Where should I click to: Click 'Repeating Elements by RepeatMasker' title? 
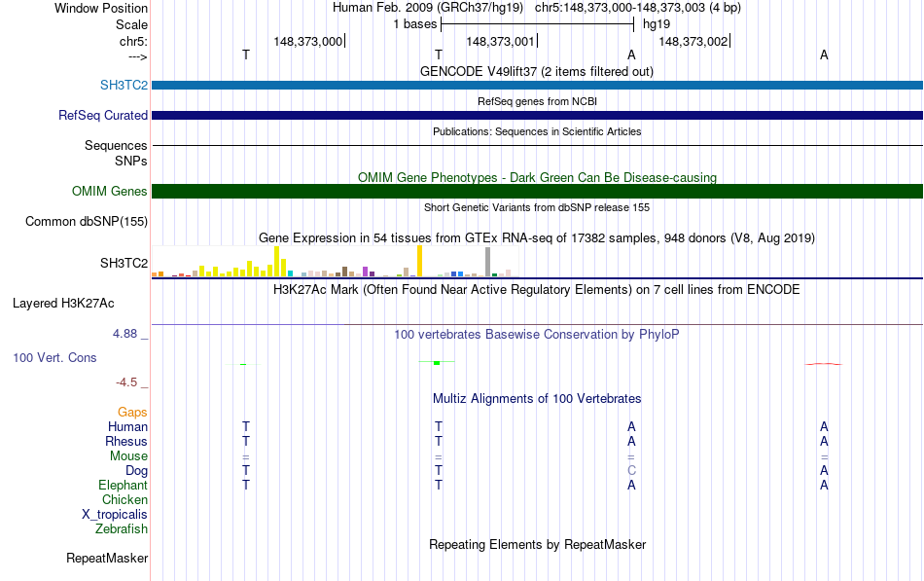537,544
